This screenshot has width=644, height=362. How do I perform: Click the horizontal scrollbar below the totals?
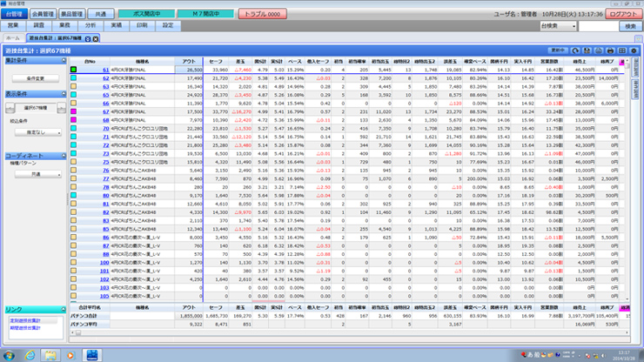pos(350,332)
